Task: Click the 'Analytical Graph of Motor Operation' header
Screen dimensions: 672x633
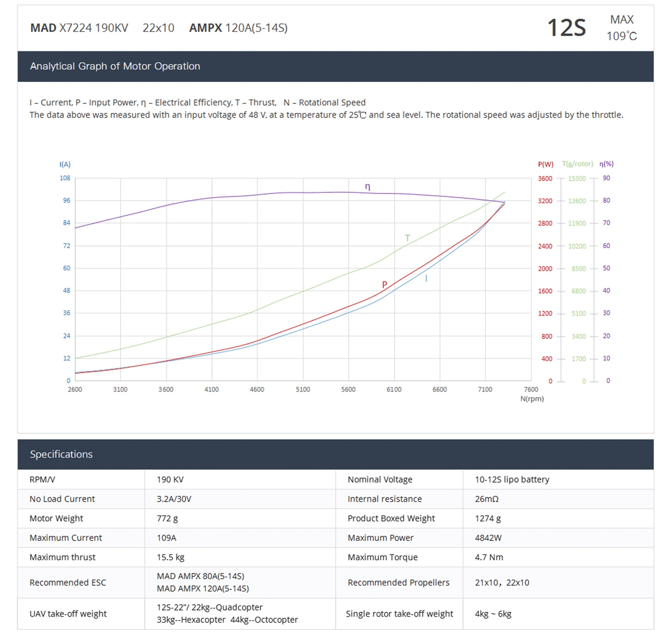Action: (115, 66)
